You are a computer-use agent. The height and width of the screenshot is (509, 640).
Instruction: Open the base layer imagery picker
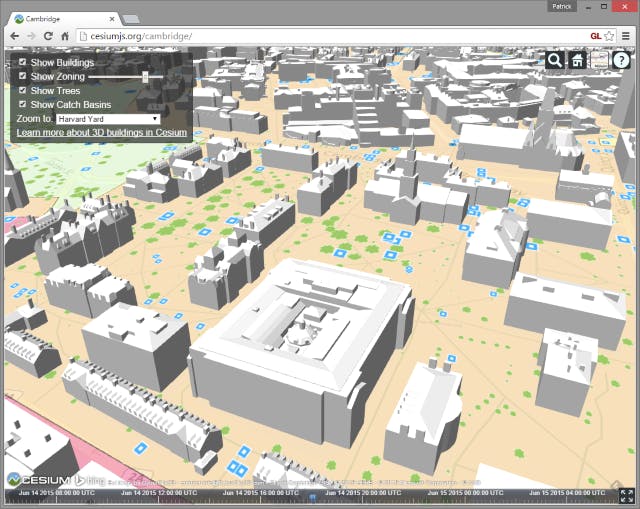[x=599, y=61]
